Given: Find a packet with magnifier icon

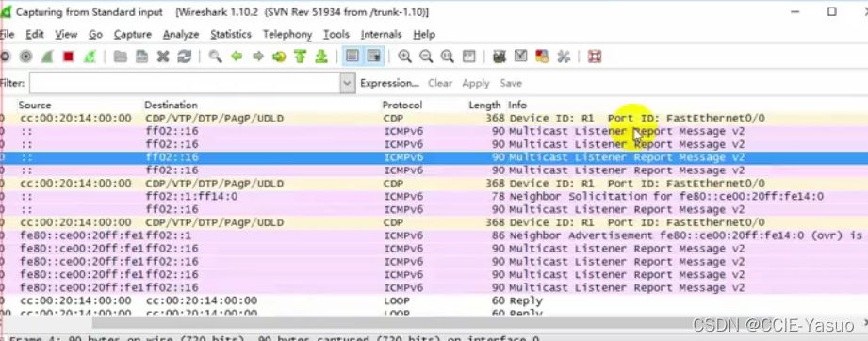Looking at the screenshot, I should point(215,57).
